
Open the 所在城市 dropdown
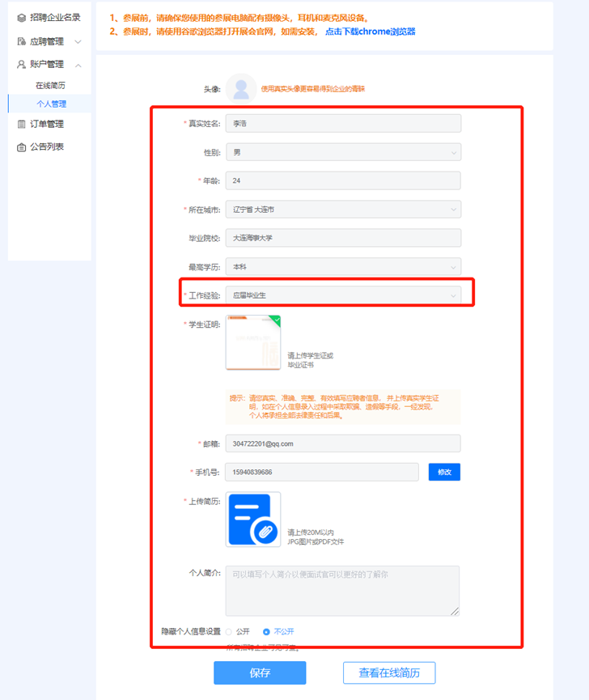tap(343, 210)
